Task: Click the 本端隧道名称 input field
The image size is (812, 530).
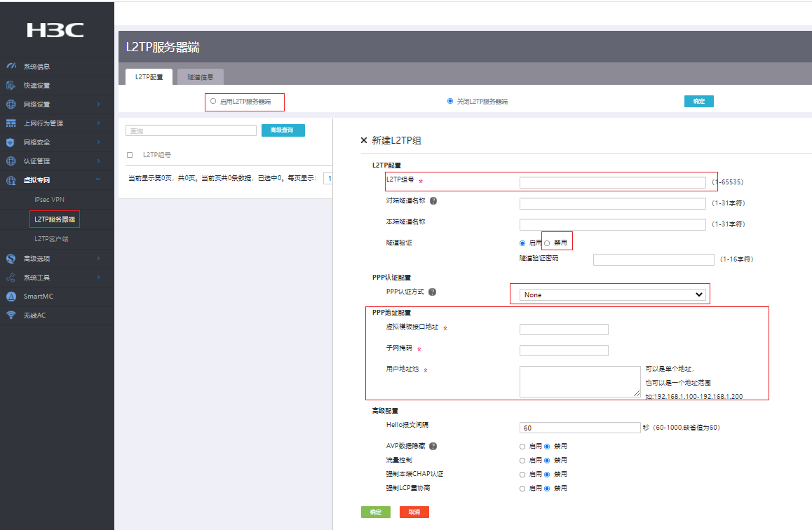Action: (613, 224)
